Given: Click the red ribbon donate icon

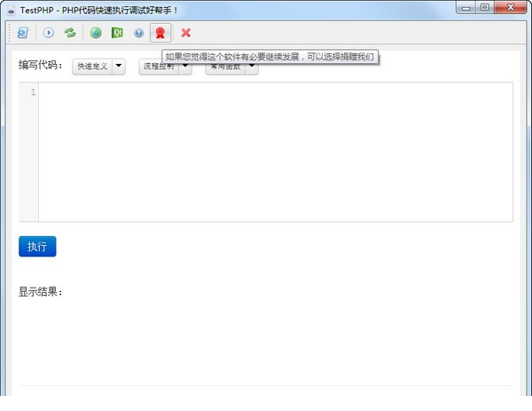Looking at the screenshot, I should pos(160,33).
